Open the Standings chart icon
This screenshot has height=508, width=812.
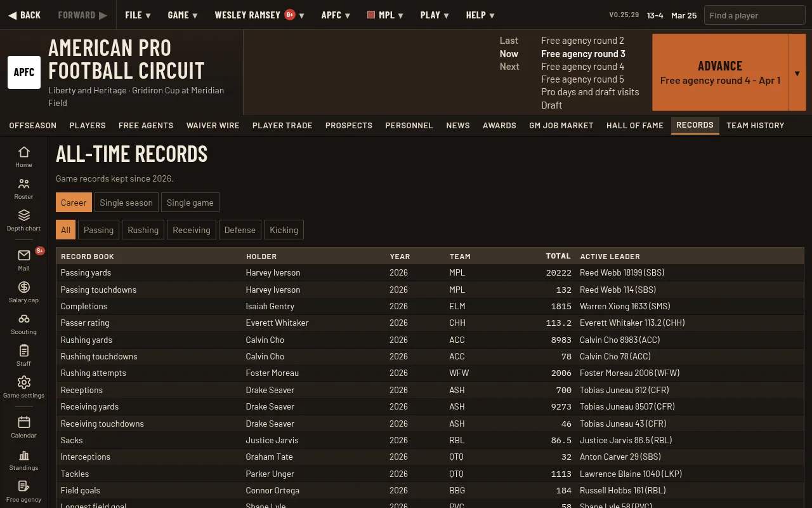tap(23, 459)
